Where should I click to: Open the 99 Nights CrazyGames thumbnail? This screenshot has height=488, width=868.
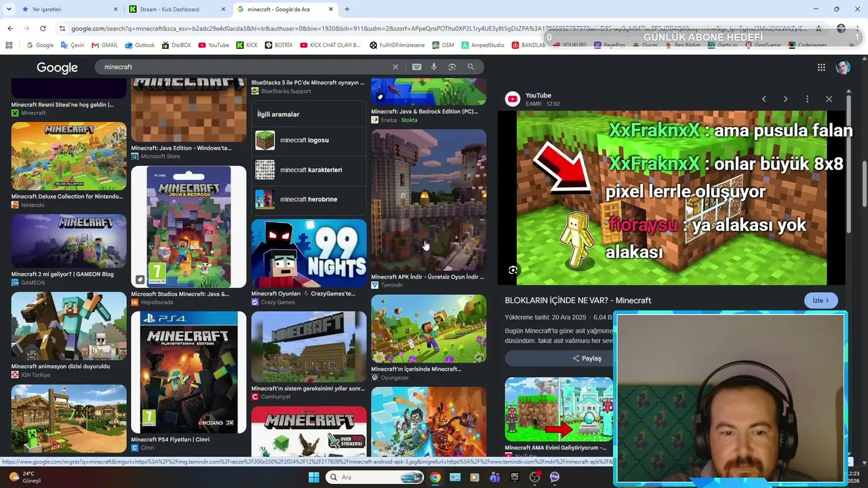click(309, 253)
